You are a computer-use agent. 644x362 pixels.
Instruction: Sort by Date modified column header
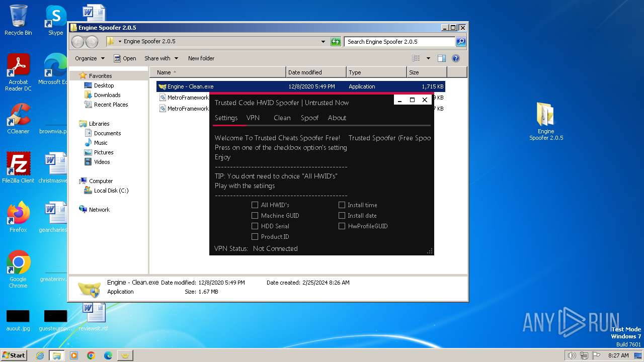316,72
